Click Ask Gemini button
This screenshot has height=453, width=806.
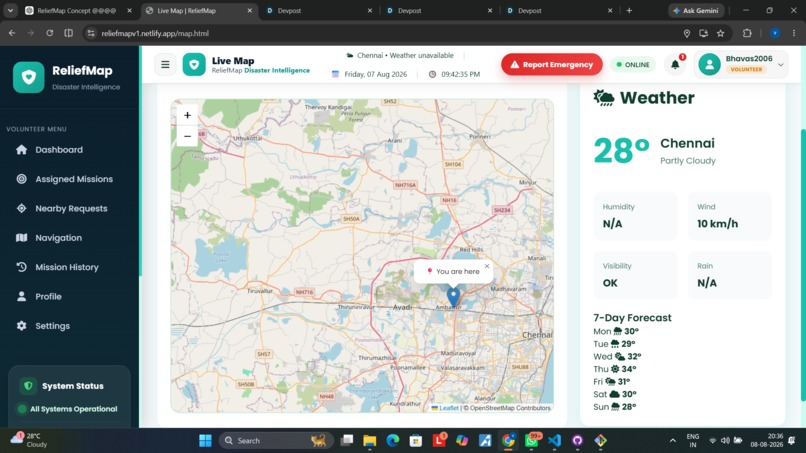(696, 10)
